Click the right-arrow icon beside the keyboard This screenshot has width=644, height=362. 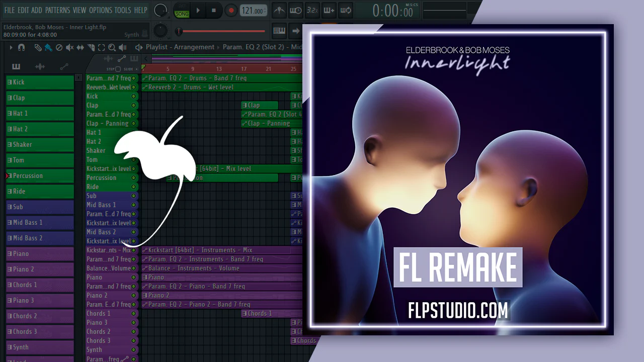click(x=296, y=31)
